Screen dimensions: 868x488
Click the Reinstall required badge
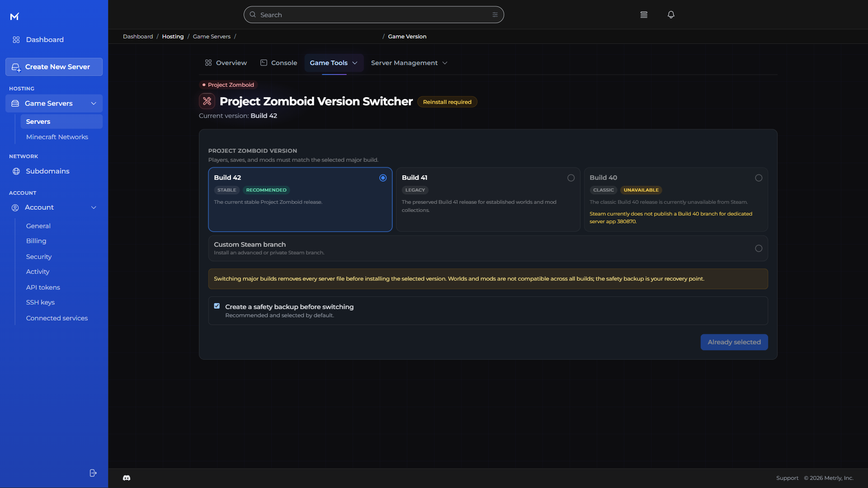(x=447, y=102)
